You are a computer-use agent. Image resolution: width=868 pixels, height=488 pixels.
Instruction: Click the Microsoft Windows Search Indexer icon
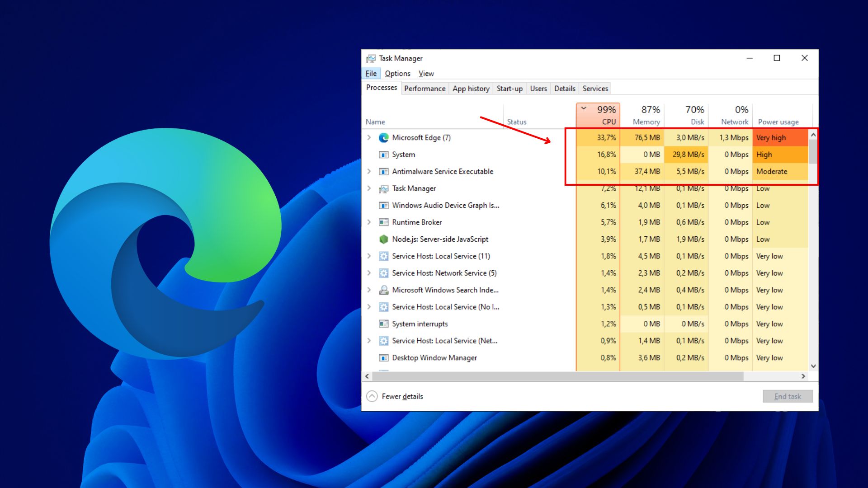pyautogui.click(x=383, y=290)
